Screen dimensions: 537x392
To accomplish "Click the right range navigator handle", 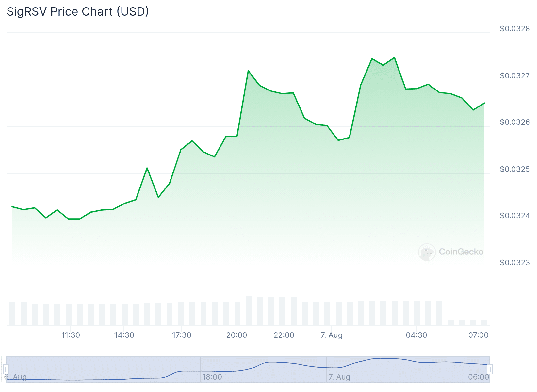I will click(489, 369).
